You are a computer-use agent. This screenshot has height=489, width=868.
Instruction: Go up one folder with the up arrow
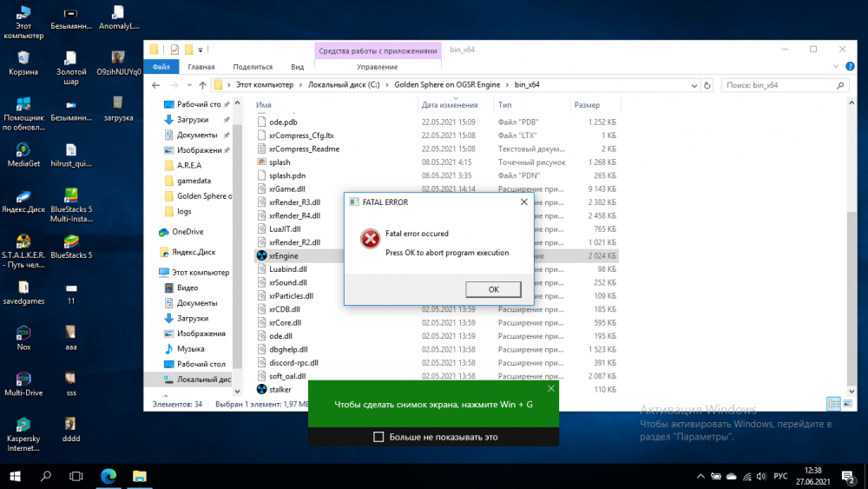202,85
